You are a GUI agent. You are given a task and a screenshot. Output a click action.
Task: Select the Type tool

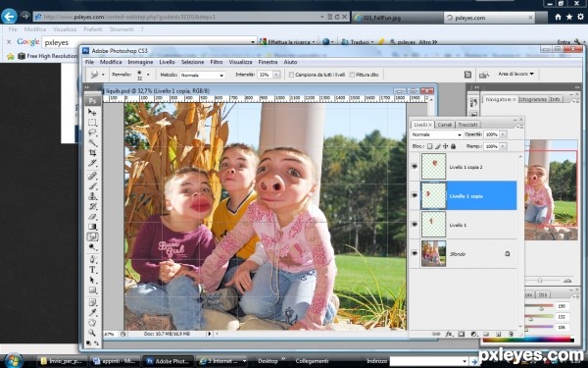[92, 270]
